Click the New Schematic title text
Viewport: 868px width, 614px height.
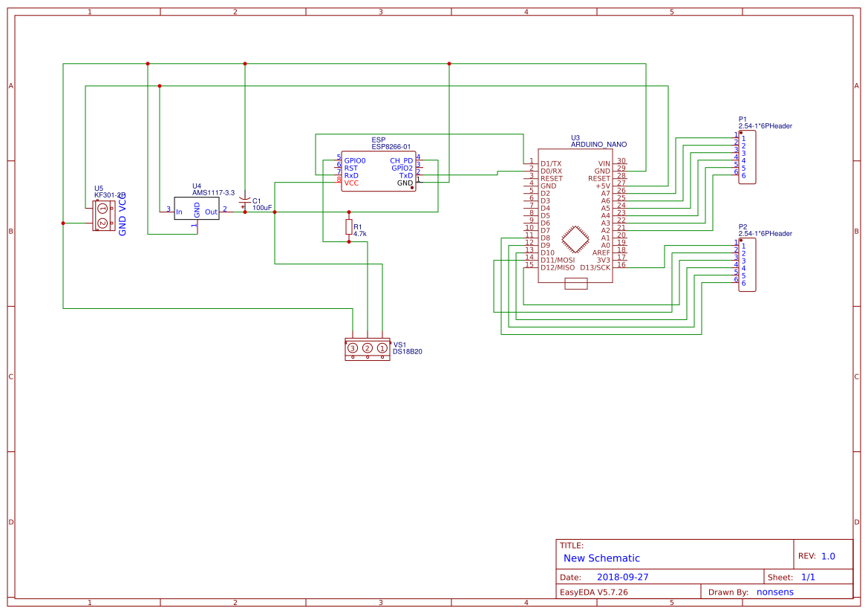(x=601, y=558)
